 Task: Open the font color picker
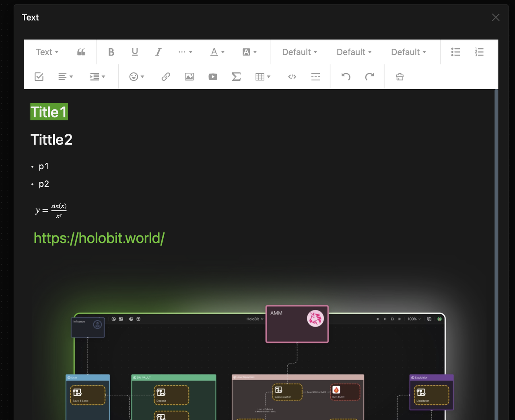tap(217, 52)
